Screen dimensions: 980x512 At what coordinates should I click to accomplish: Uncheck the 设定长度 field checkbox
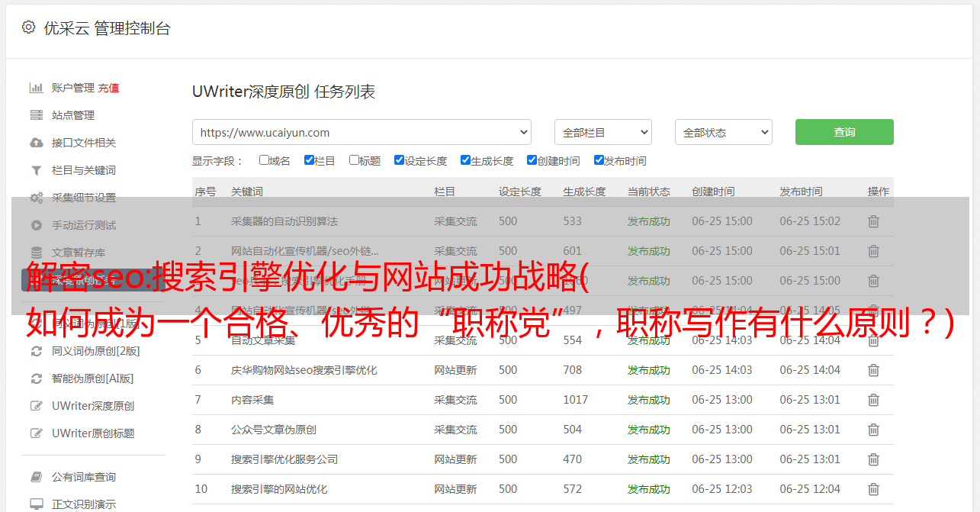click(399, 160)
